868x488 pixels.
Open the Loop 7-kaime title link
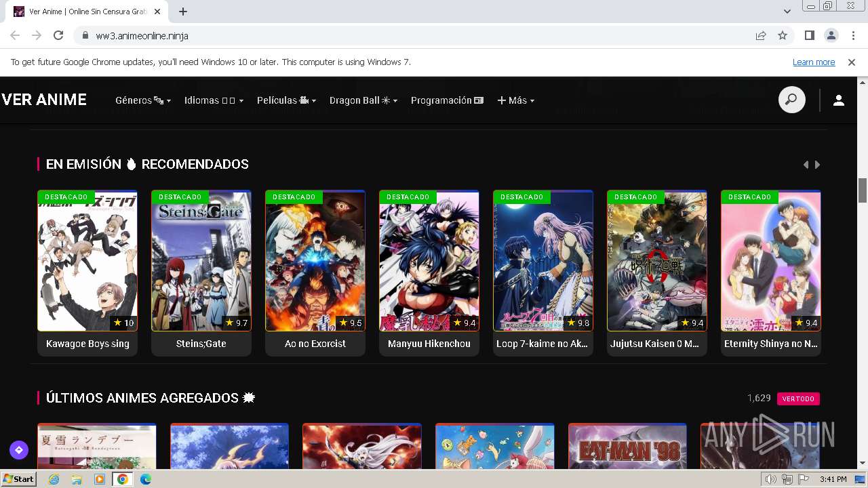[x=542, y=344]
